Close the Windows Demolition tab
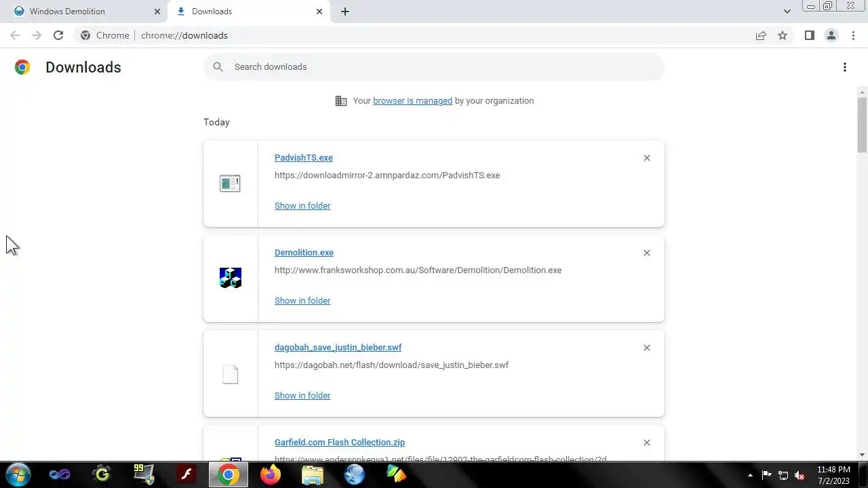This screenshot has height=488, width=868. pos(157,12)
